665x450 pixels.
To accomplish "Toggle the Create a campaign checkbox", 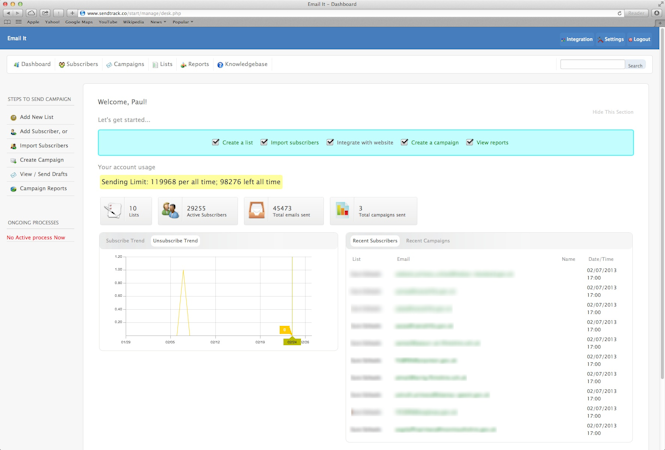I will 404,142.
